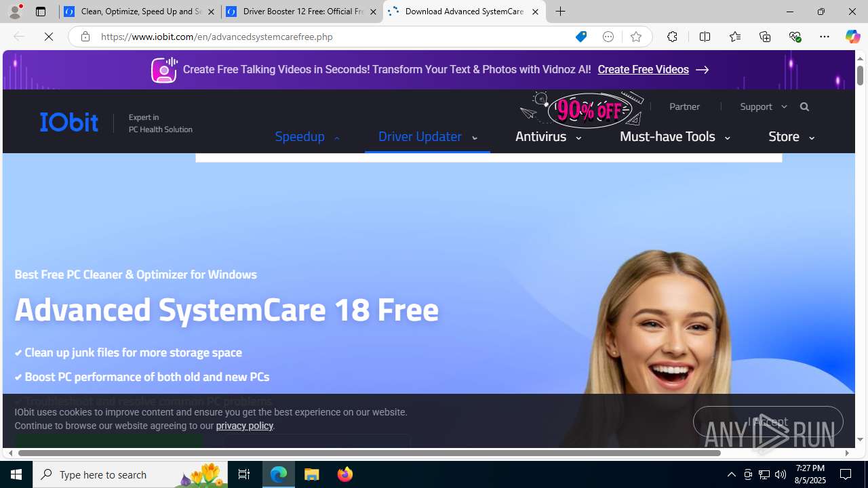Image resolution: width=868 pixels, height=488 pixels.
Task: Click the vertical page scrollbar thumb
Action: tap(860, 75)
